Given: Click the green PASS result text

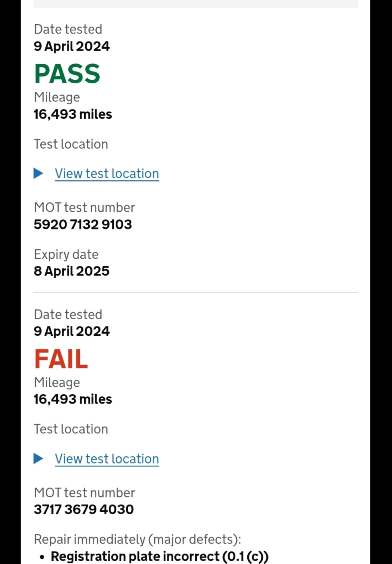Looking at the screenshot, I should (67, 74).
